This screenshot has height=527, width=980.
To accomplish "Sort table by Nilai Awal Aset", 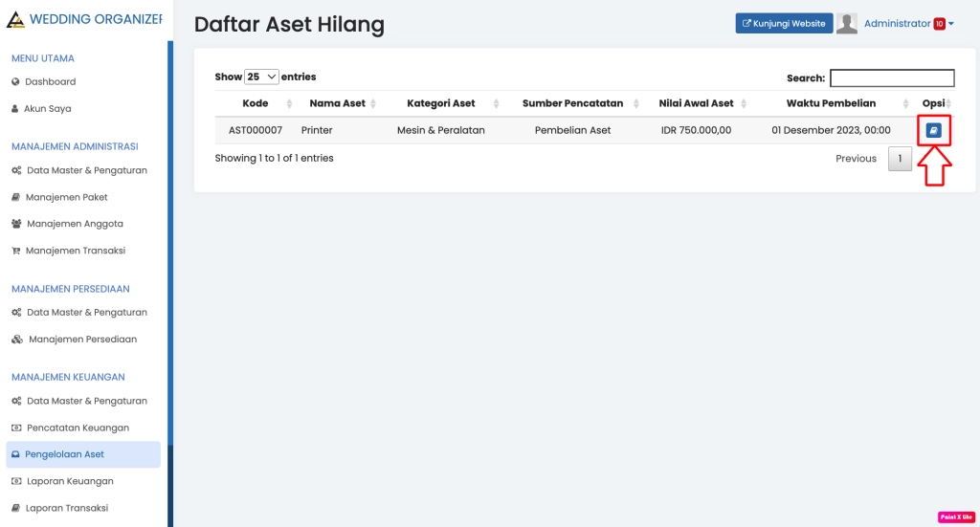I will click(696, 103).
